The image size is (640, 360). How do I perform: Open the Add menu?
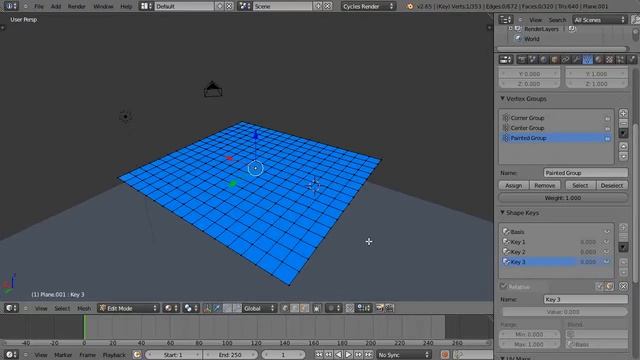click(56, 6)
